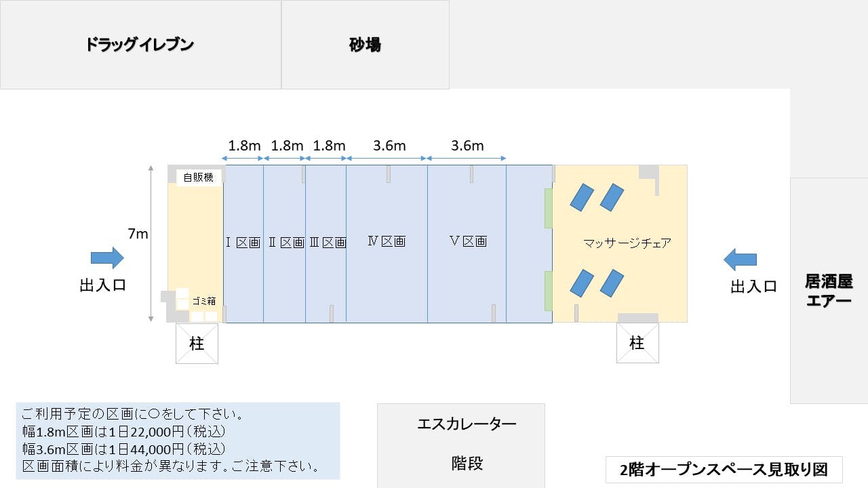
Task: Click the upper green rectangle by the massage area
Action: [x=549, y=209]
